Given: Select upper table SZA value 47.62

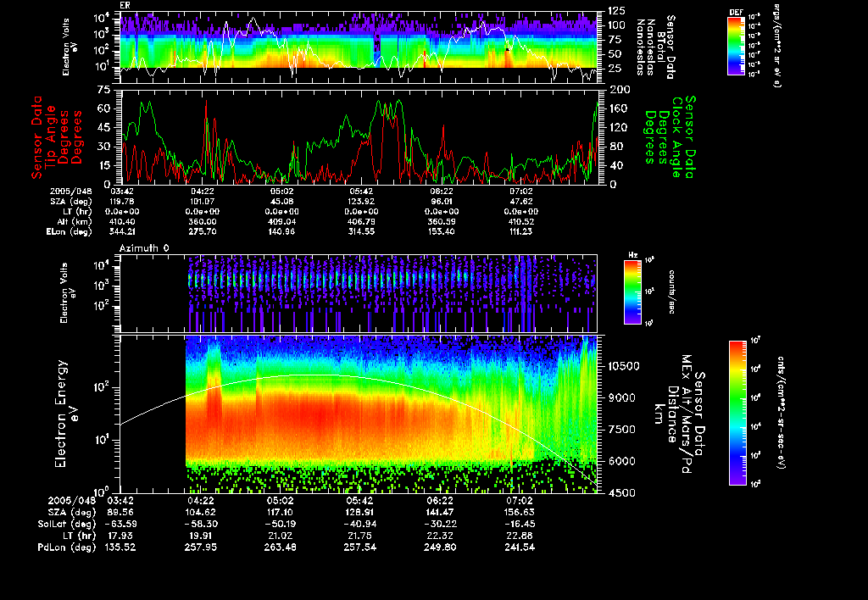Looking at the screenshot, I should tap(521, 202).
